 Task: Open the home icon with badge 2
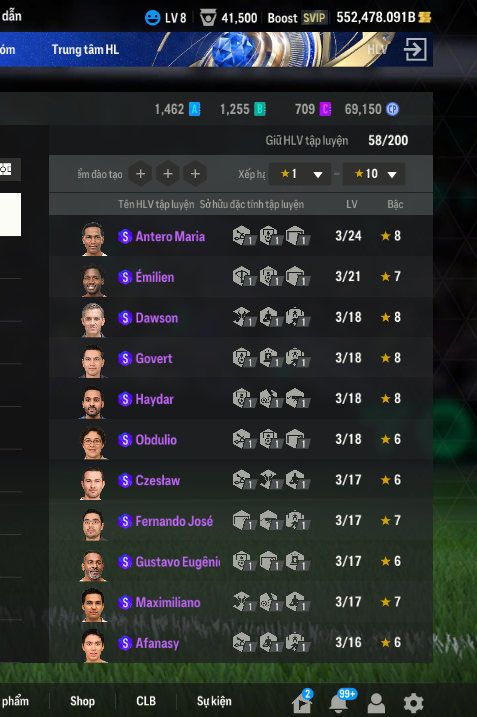click(302, 702)
